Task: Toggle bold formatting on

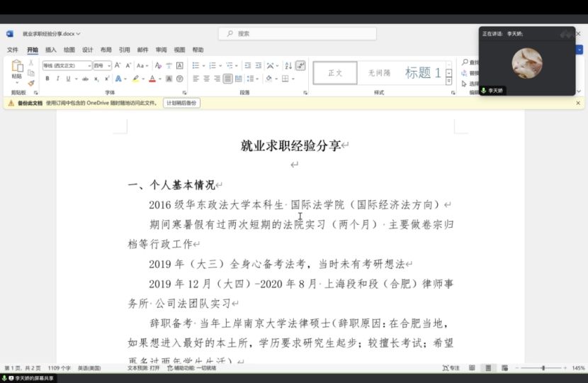Action: [x=47, y=79]
